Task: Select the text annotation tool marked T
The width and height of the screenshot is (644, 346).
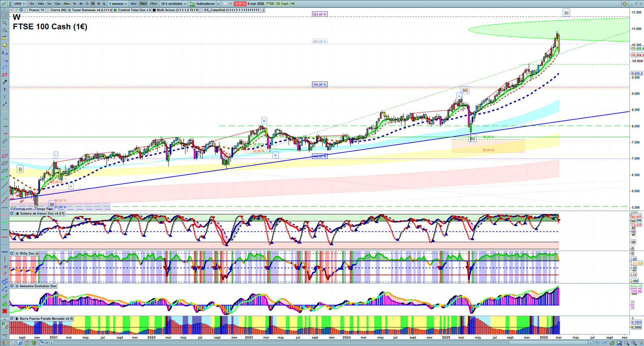Action: pos(4,89)
